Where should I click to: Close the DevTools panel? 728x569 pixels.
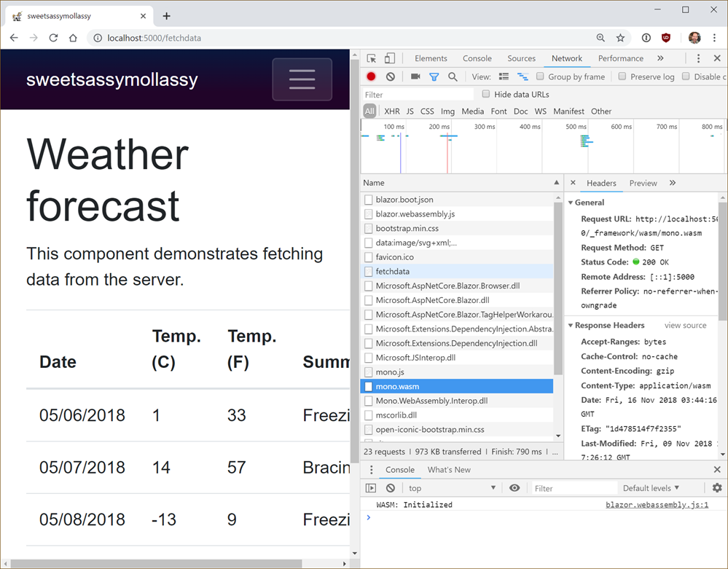[x=717, y=58]
